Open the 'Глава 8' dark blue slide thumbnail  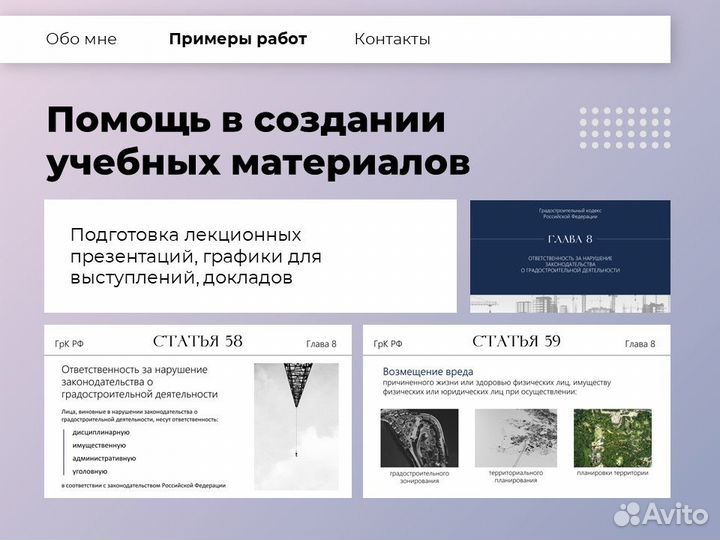pos(570,256)
